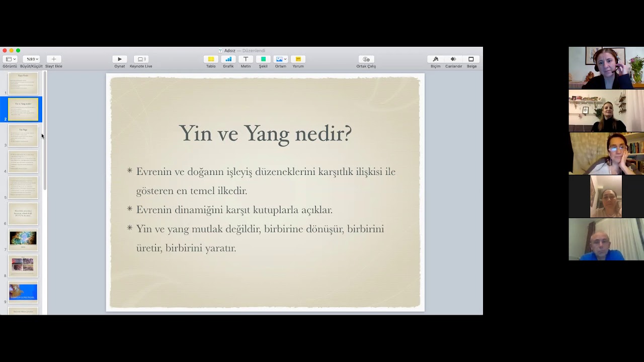Minimize the Keynote window
644x362 pixels.
12,50
